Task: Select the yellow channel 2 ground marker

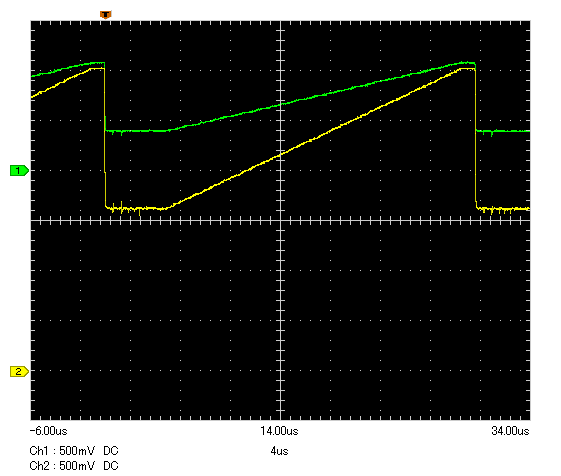Action: point(19,371)
